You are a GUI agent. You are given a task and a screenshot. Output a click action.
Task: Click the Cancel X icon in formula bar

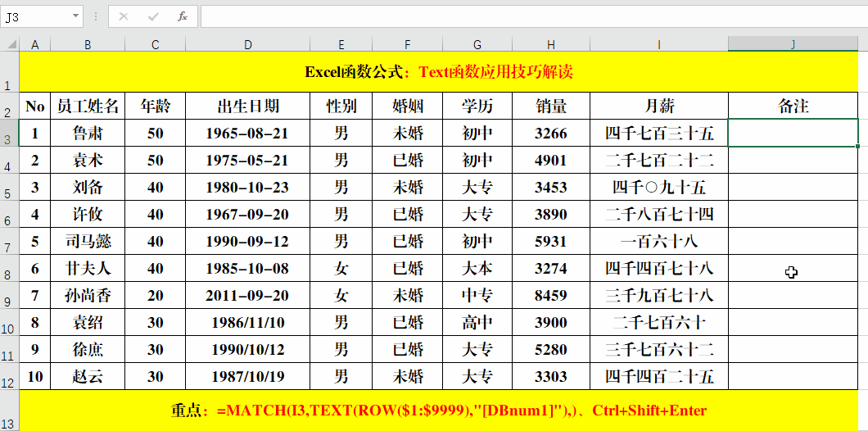[124, 16]
